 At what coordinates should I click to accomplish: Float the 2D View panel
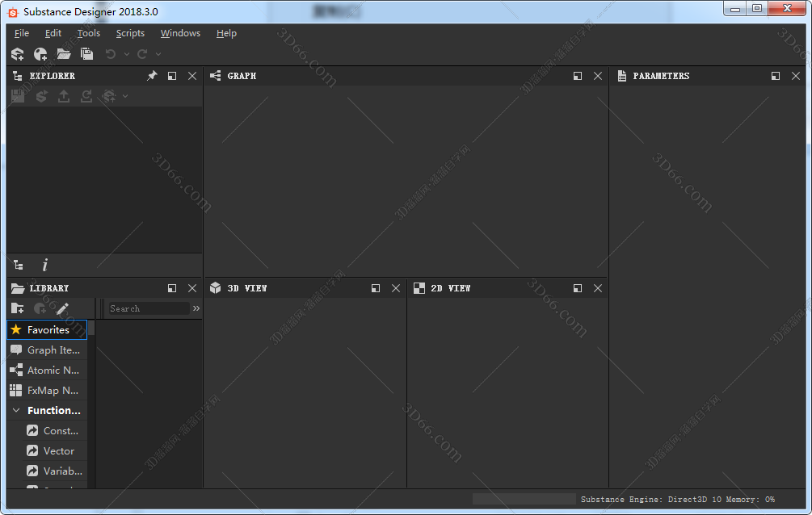[x=578, y=288]
